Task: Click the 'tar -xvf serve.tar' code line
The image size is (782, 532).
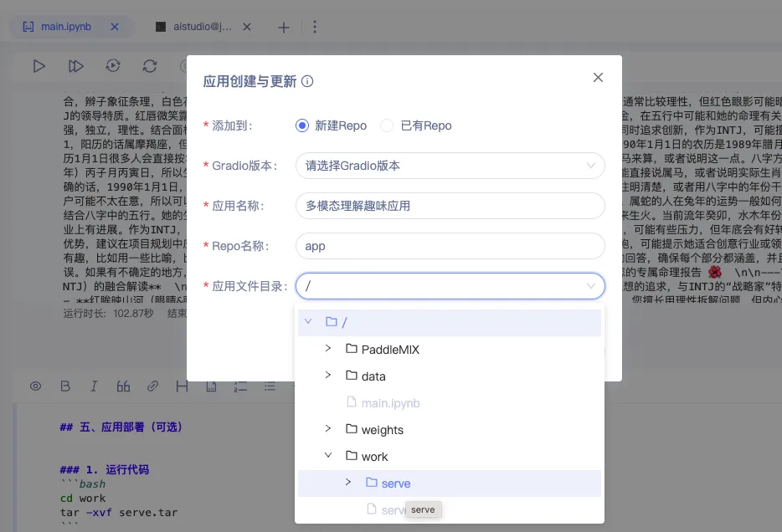Action: (x=119, y=513)
